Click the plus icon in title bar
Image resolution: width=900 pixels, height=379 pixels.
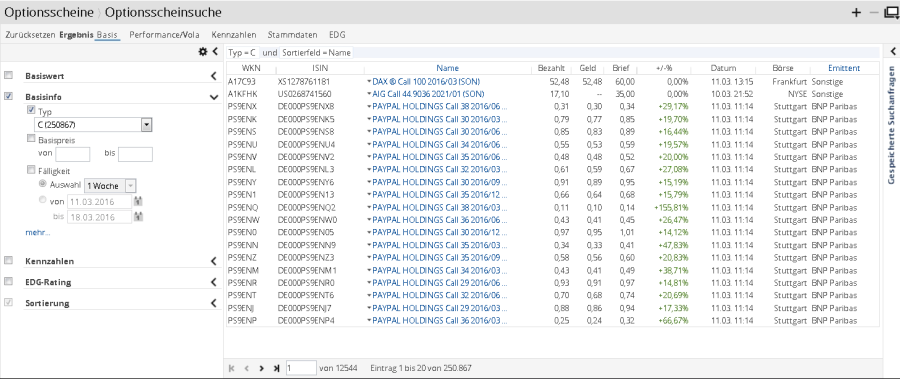point(856,13)
